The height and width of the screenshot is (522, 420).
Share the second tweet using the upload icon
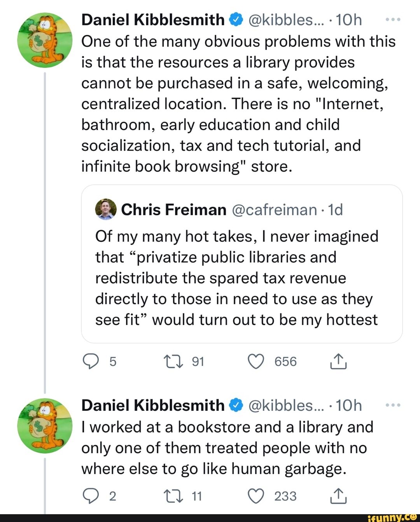point(338,496)
